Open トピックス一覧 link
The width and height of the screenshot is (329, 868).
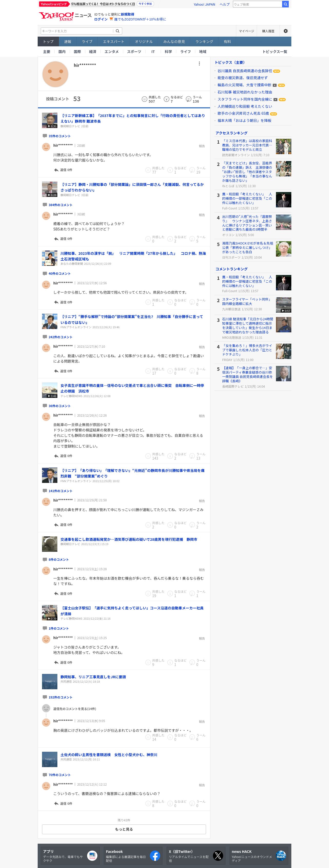point(275,51)
